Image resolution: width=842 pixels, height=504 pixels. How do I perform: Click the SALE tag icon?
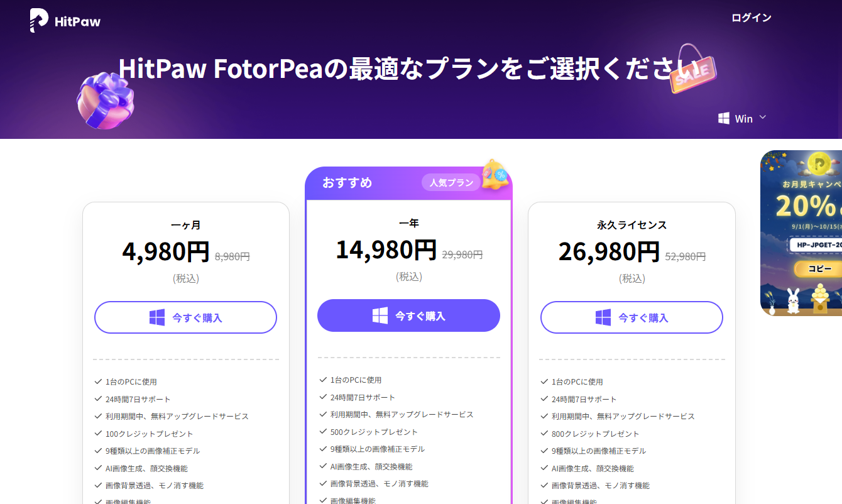coord(692,68)
